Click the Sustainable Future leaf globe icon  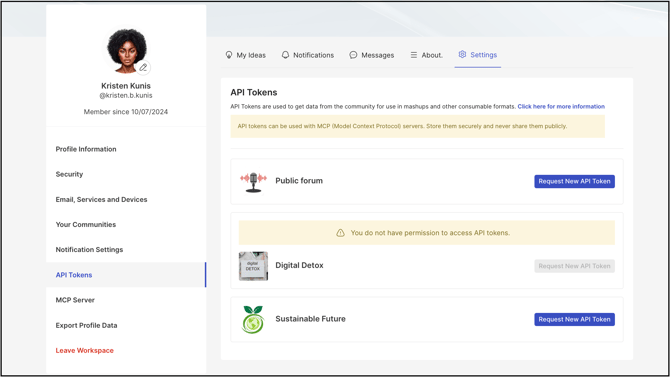(x=253, y=319)
